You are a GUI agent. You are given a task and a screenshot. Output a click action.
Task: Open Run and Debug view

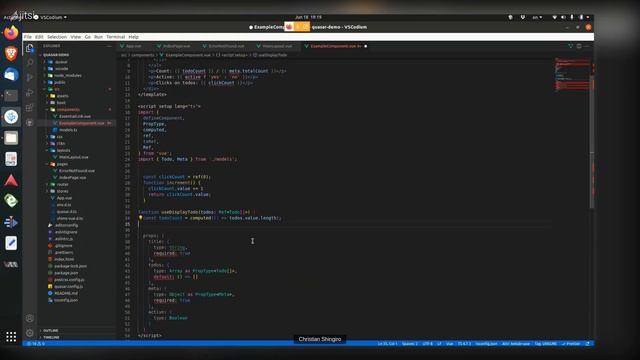point(30,93)
